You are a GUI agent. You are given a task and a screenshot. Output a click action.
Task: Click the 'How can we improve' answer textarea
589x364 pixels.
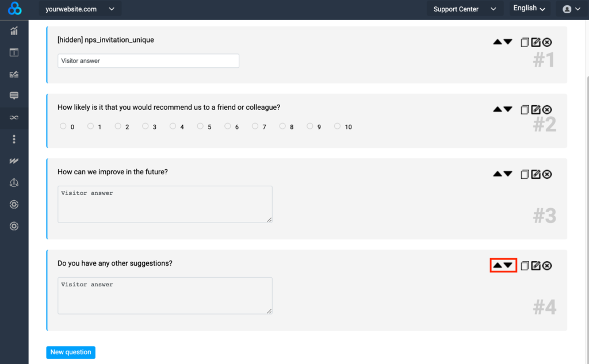coord(165,204)
